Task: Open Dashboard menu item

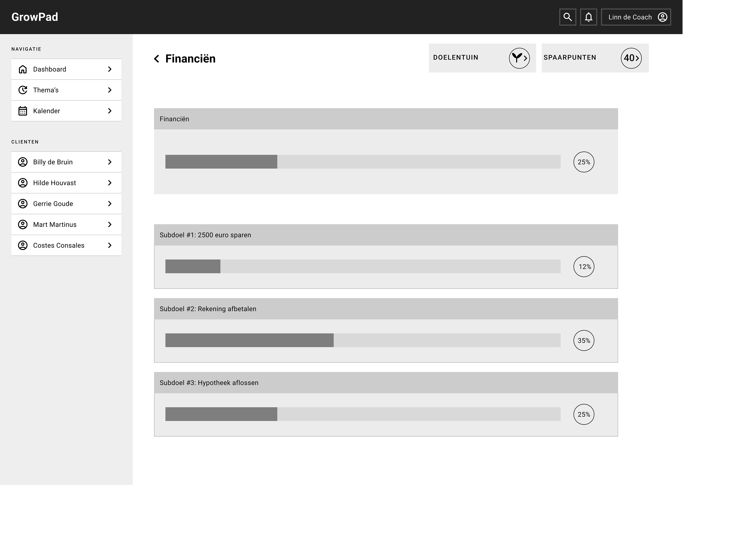Action: 66,69
